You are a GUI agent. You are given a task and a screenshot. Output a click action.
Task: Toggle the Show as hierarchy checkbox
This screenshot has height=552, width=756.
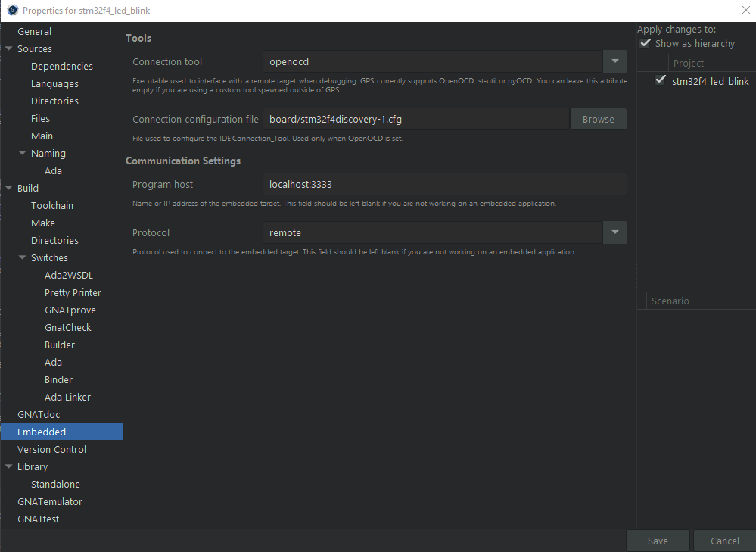(646, 44)
